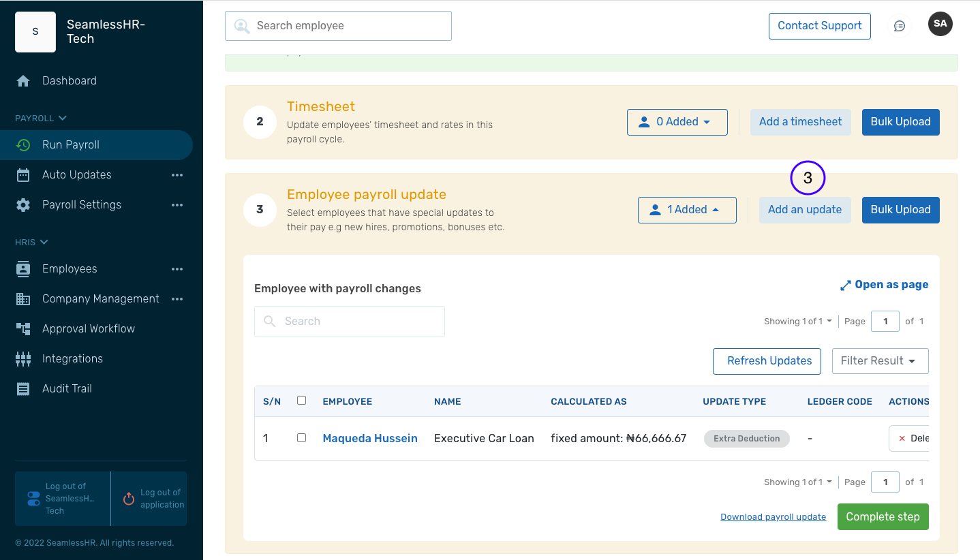The image size is (980, 560).
Task: Click the Approval Workflow hierarchy icon
Action: pos(23,328)
